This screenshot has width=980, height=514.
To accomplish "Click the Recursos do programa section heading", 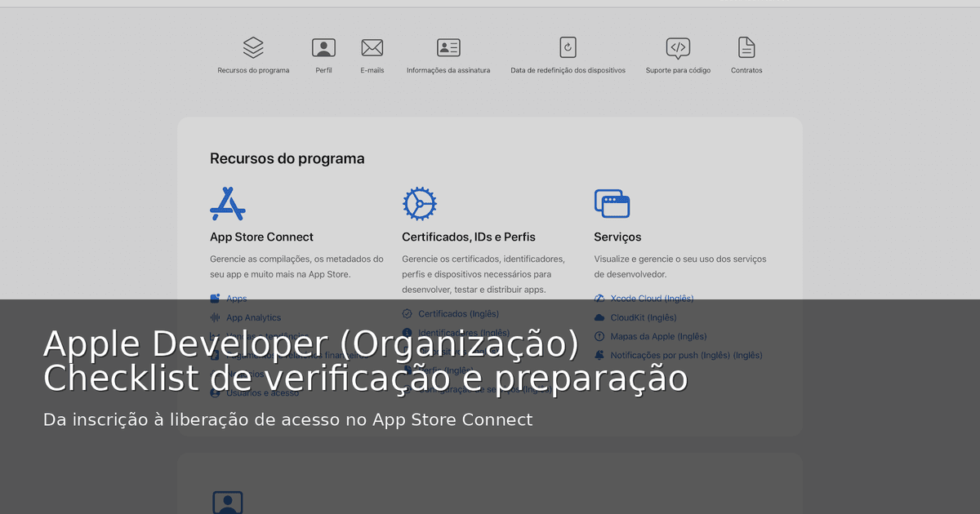I will (287, 158).
